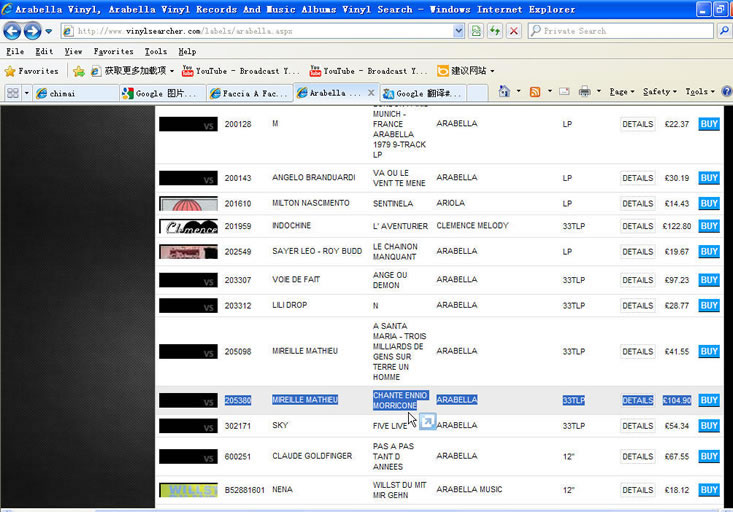Click BUY for Indochine L'Aventurier

tap(709, 226)
